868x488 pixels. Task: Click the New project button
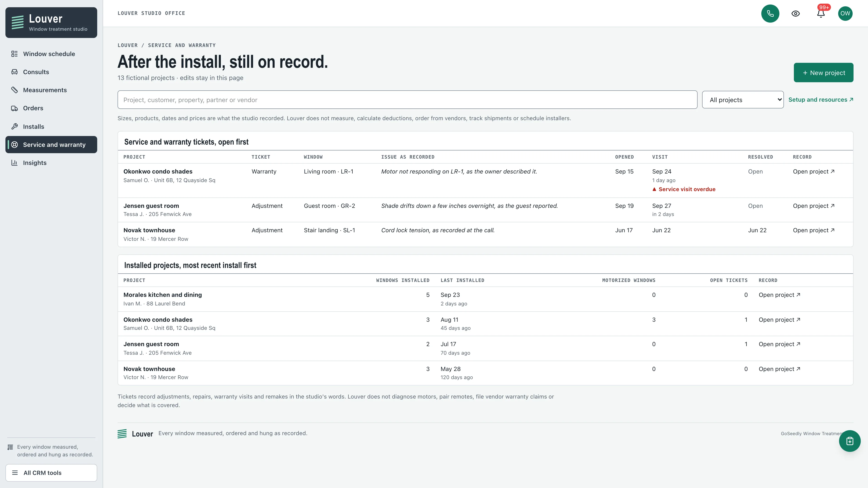click(823, 72)
